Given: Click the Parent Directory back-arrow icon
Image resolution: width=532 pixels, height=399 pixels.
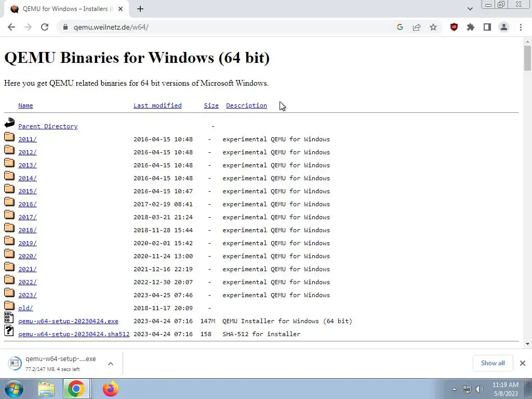Looking at the screenshot, I should [x=9, y=123].
